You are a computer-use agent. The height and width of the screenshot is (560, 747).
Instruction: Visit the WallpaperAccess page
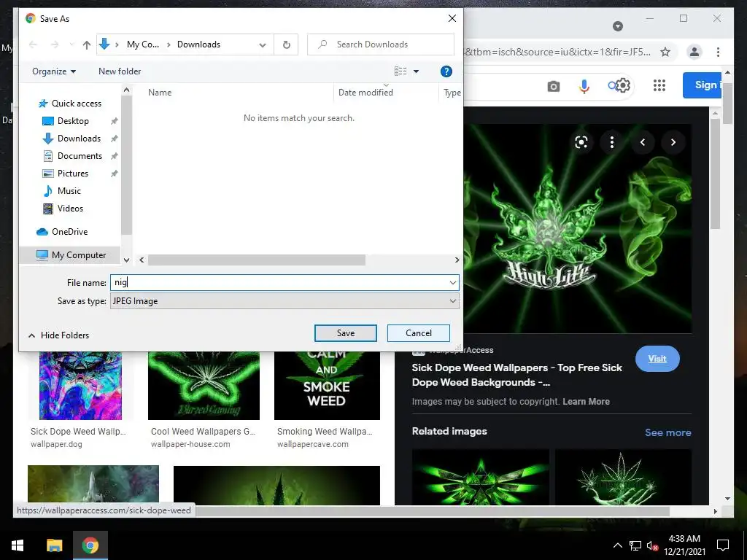[657, 359]
